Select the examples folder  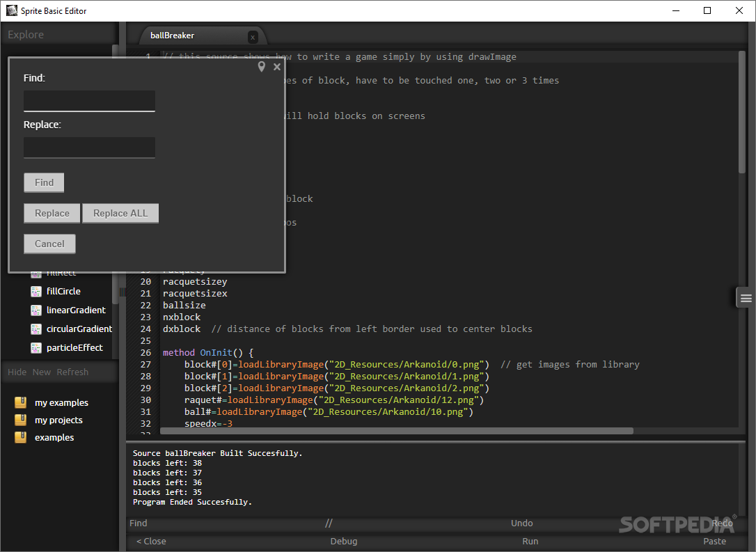click(x=54, y=437)
